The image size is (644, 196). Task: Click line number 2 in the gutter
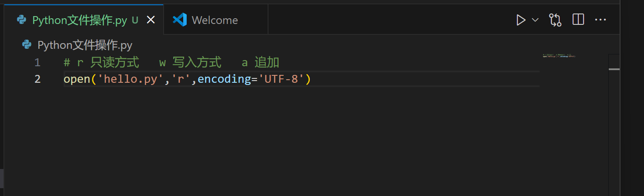(x=37, y=79)
